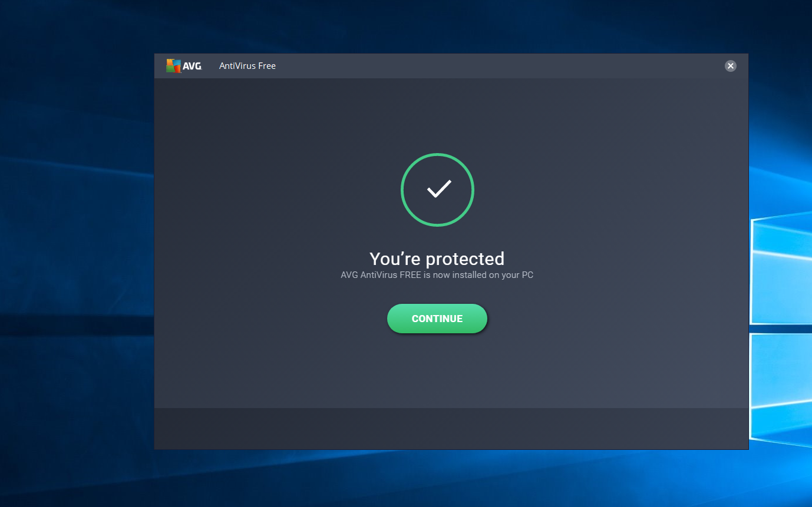Click the "You're protected" heading
Viewport: 812px width, 507px height.
(x=437, y=259)
